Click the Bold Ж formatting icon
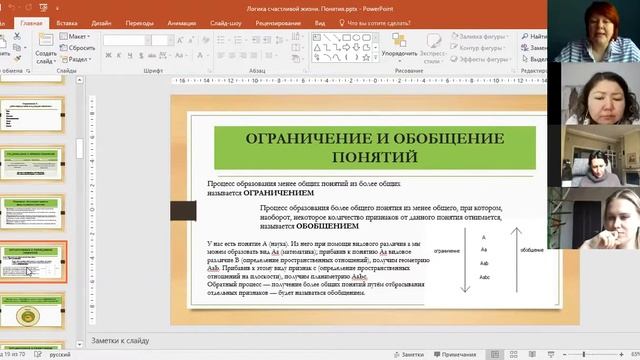Screen dimensions: 640x360 pyautogui.click(x=109, y=55)
